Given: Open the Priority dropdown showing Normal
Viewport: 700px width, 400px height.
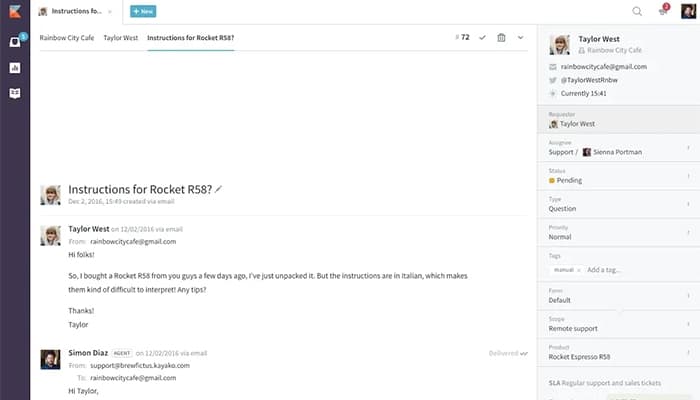Looking at the screenshot, I should coord(618,234).
